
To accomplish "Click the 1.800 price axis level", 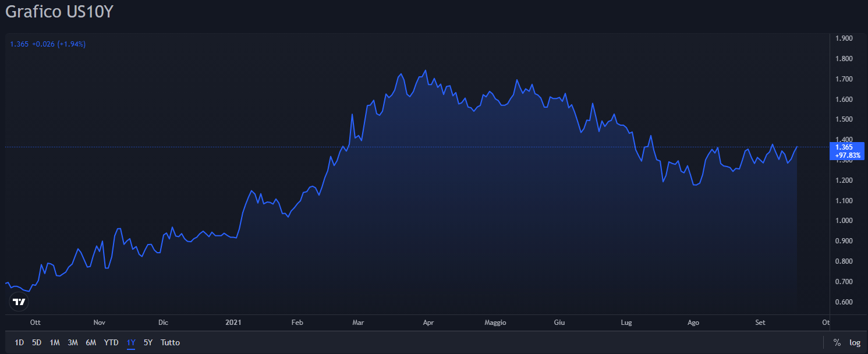I will coord(844,59).
